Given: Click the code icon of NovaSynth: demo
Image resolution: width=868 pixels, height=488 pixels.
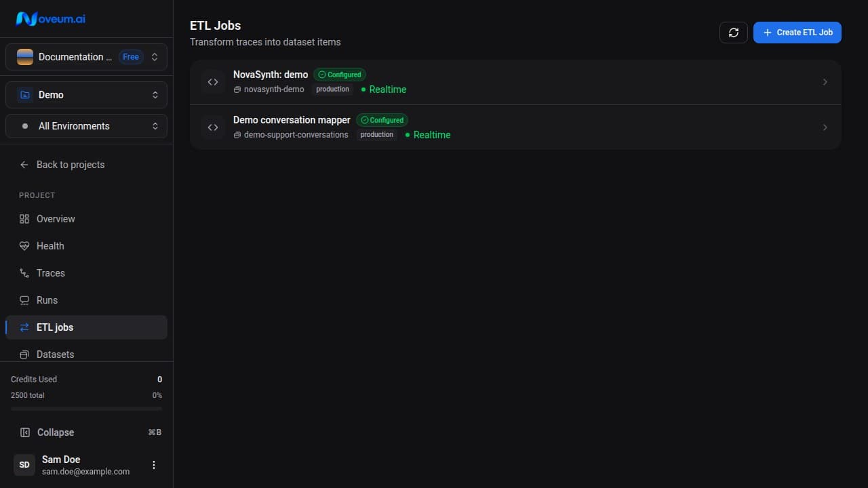Looking at the screenshot, I should tap(213, 82).
